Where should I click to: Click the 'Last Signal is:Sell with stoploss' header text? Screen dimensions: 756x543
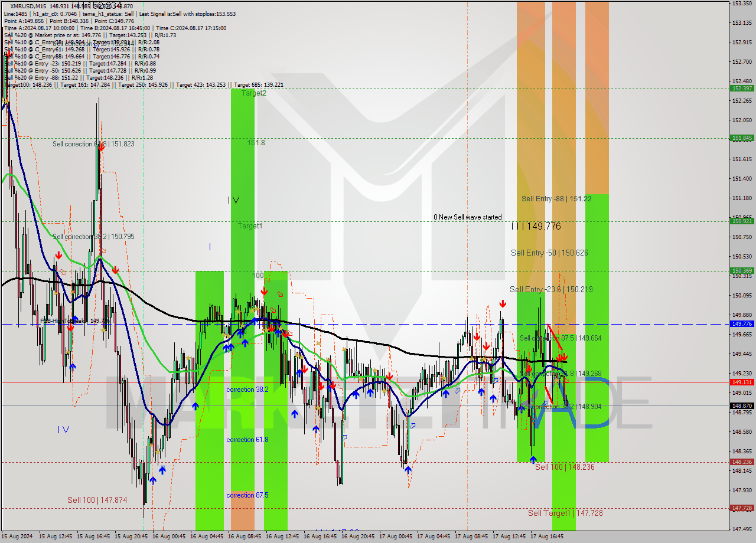(186, 14)
